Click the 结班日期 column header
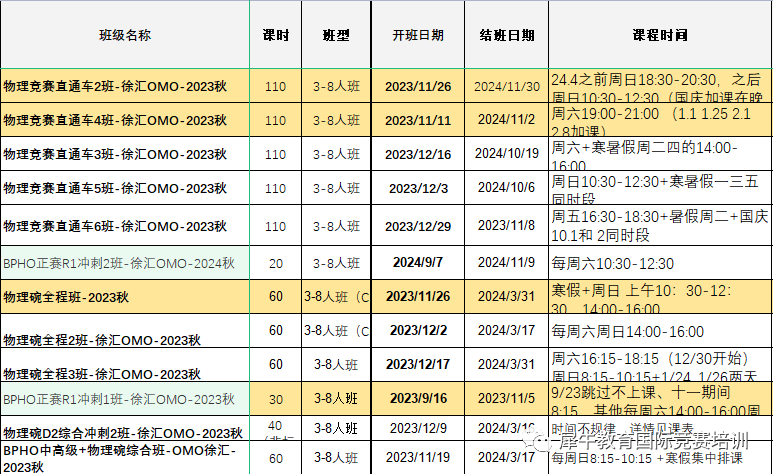Screen dimensions: 773x474 506,35
